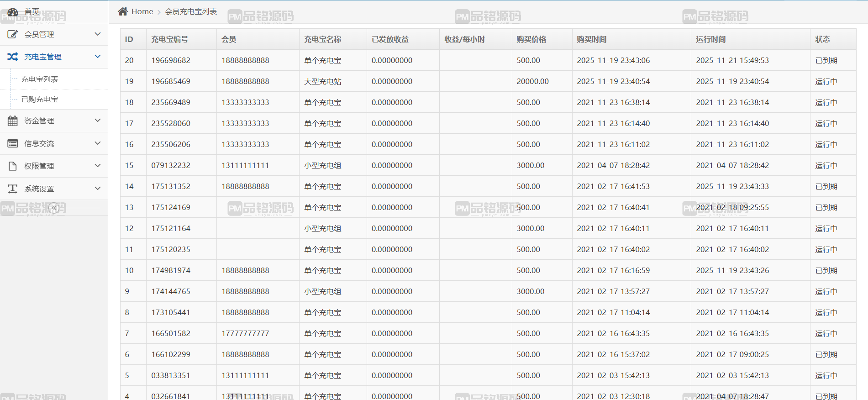Expand 资金管理 chevron
The width and height of the screenshot is (868, 400).
coord(97,121)
